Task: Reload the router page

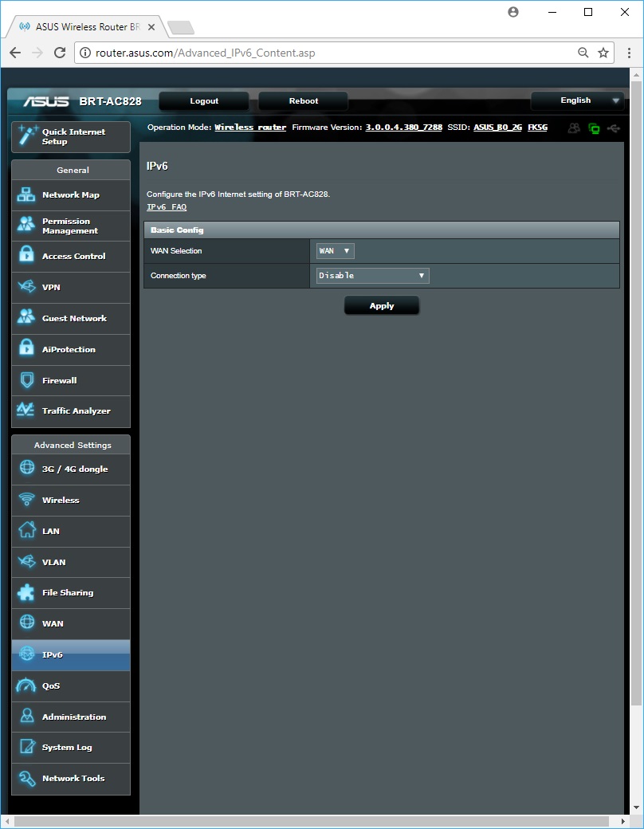Action: (60, 53)
